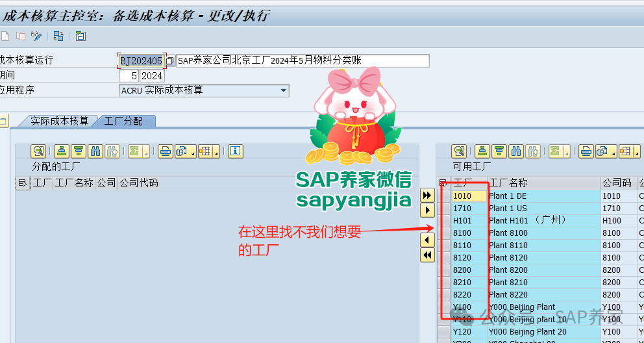Toggle row selector for plant 8210
The image size is (644, 343).
(x=443, y=282)
